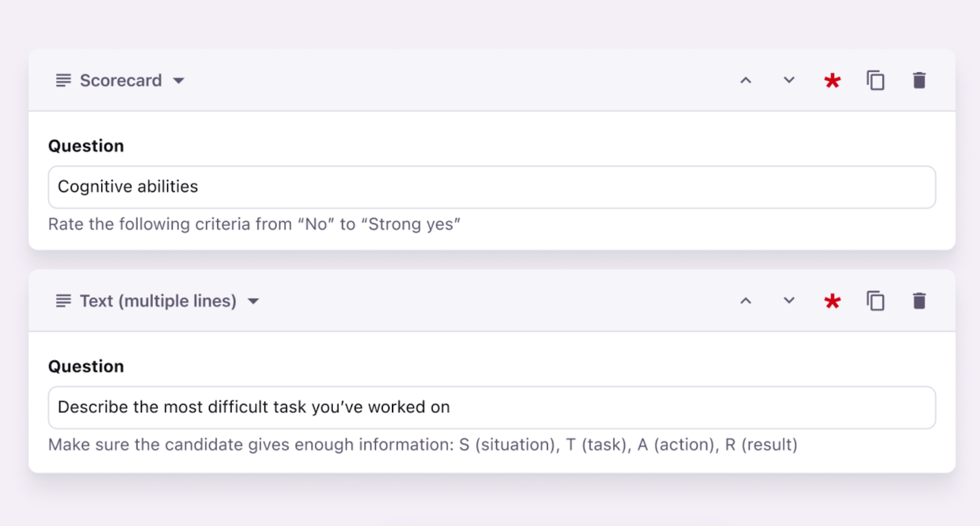Edit the "Make sure the candidate" description text
Viewport: 980px width, 526px height.
[x=423, y=445]
